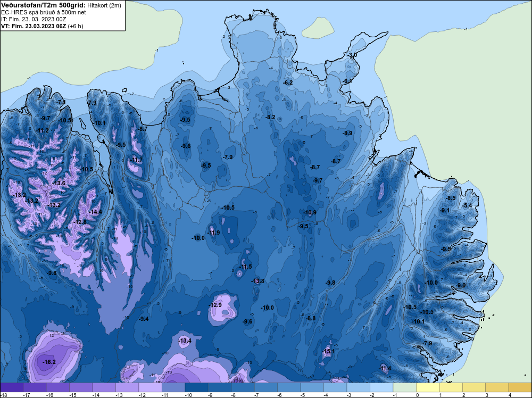Select the pale green legend swatch between -1 and 0
The width and height of the screenshot is (532, 398).
coord(404,387)
